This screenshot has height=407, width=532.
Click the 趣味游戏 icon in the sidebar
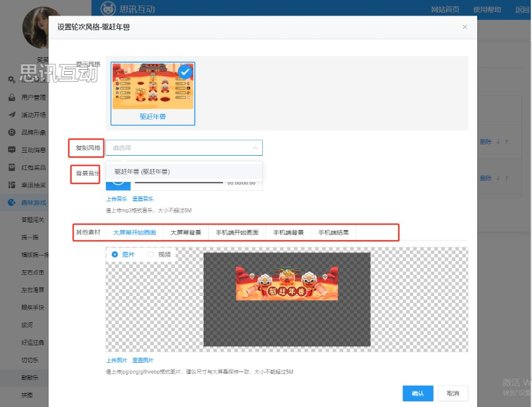pos(12,203)
